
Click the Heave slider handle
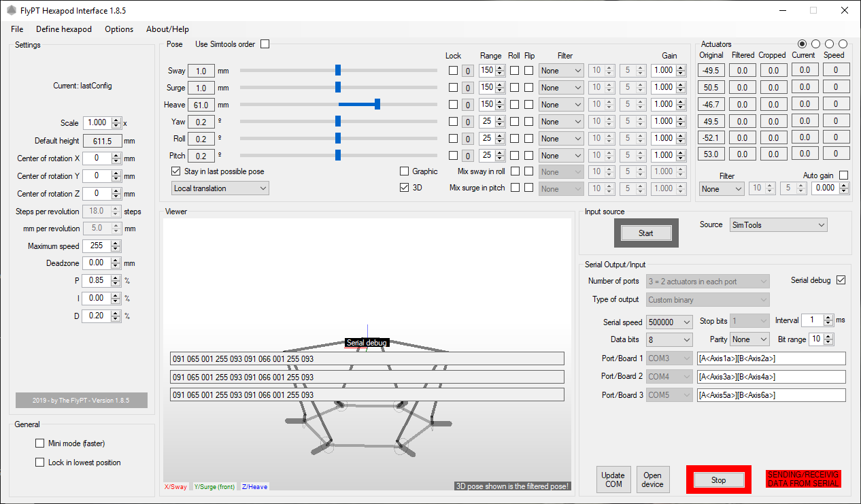[x=377, y=104]
